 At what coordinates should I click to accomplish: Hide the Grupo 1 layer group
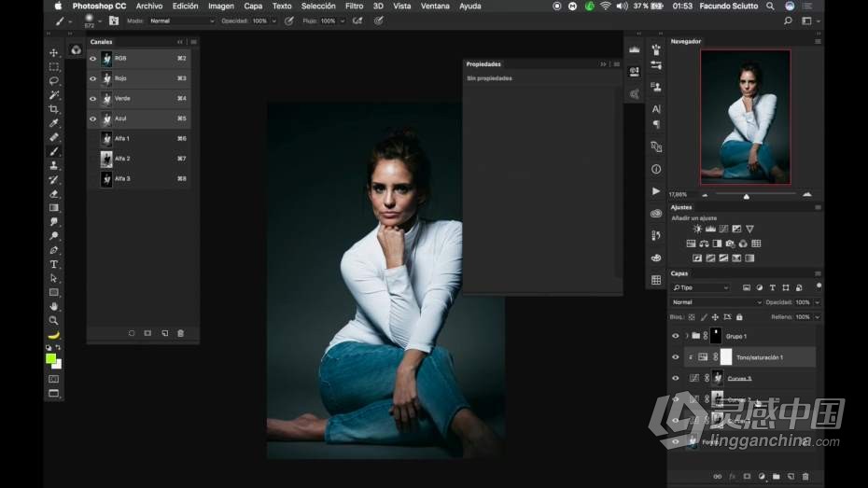(x=676, y=336)
